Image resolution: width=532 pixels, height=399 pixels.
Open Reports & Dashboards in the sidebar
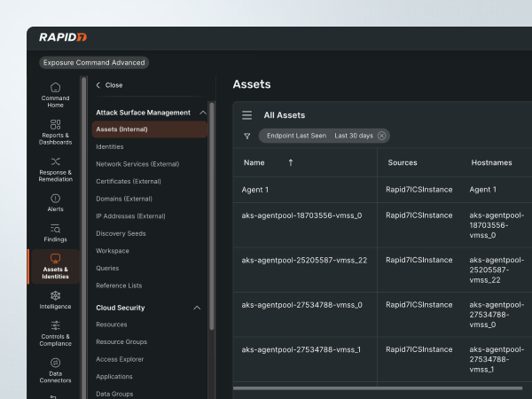pyautogui.click(x=55, y=131)
